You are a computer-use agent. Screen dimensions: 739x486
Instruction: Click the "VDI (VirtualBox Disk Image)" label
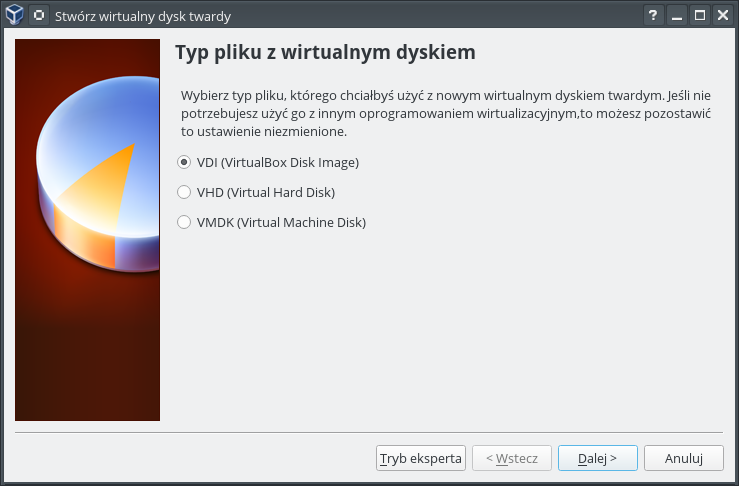pyautogui.click(x=277, y=162)
